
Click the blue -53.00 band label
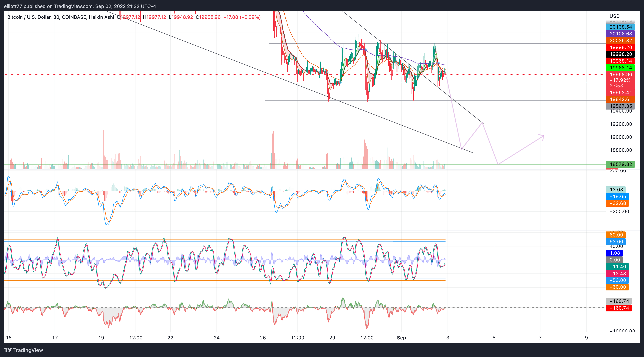click(x=617, y=280)
